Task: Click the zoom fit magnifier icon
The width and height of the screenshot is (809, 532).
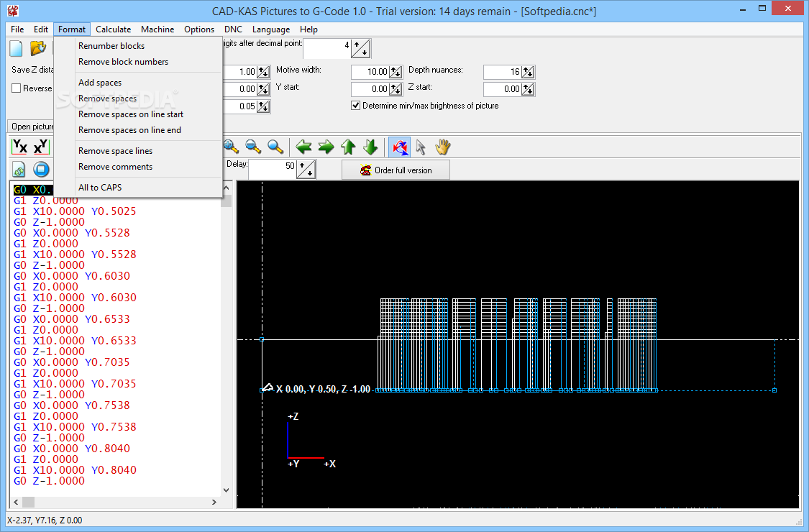Action: point(275,147)
